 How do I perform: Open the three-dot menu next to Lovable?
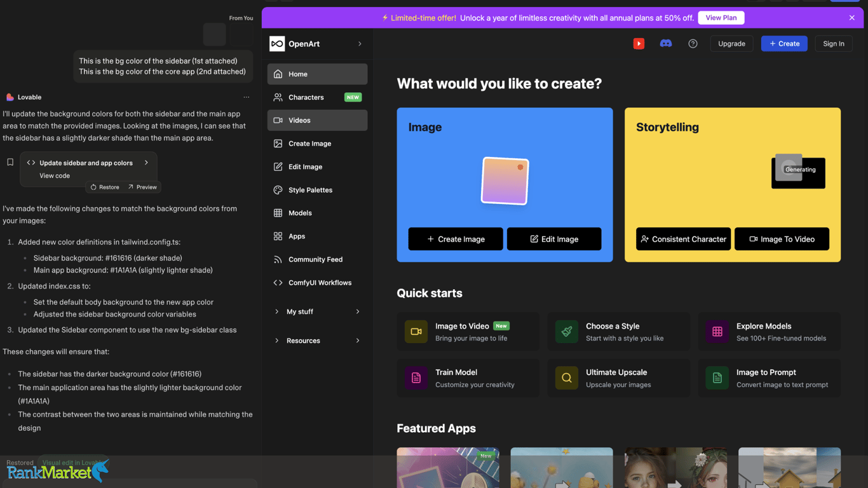(x=247, y=97)
